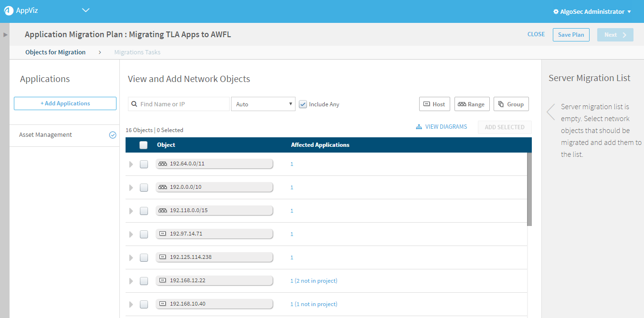Check the select-all objects header checkbox
This screenshot has height=318, width=644.
point(144,145)
